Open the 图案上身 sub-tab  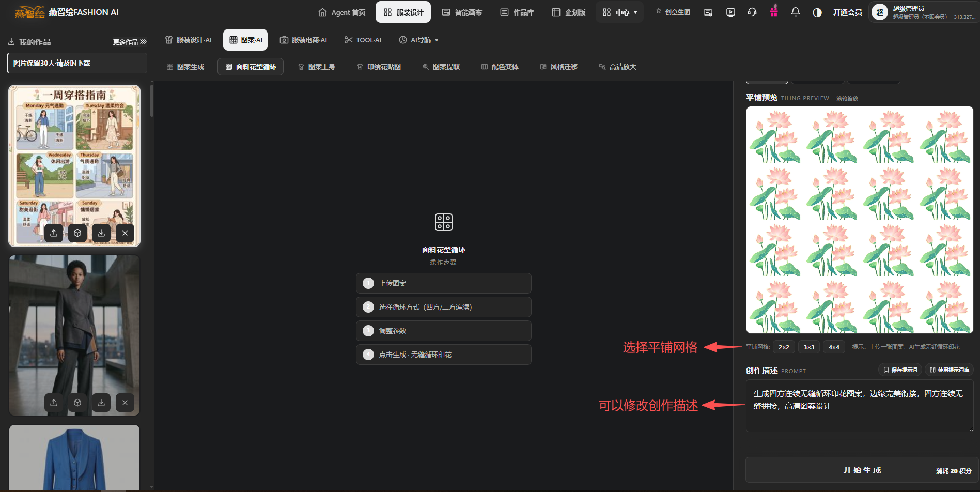point(317,67)
